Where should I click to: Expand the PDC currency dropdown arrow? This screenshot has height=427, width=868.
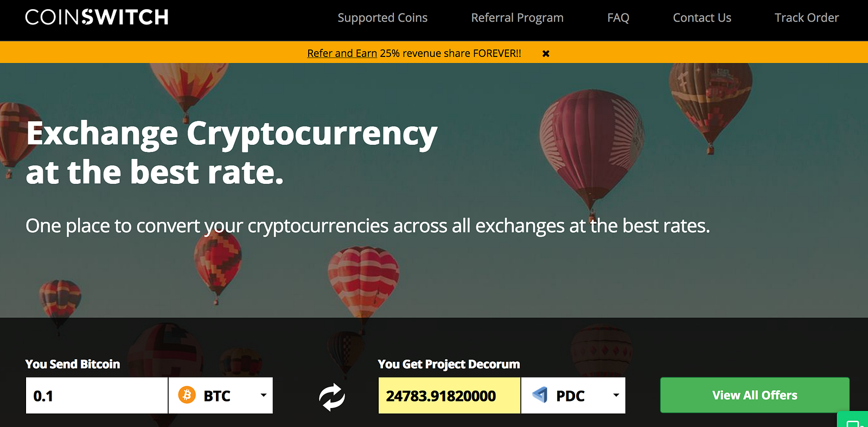pyautogui.click(x=616, y=395)
